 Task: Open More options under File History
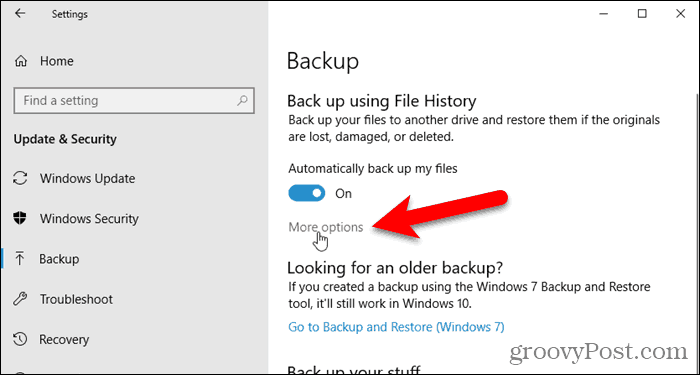325,227
